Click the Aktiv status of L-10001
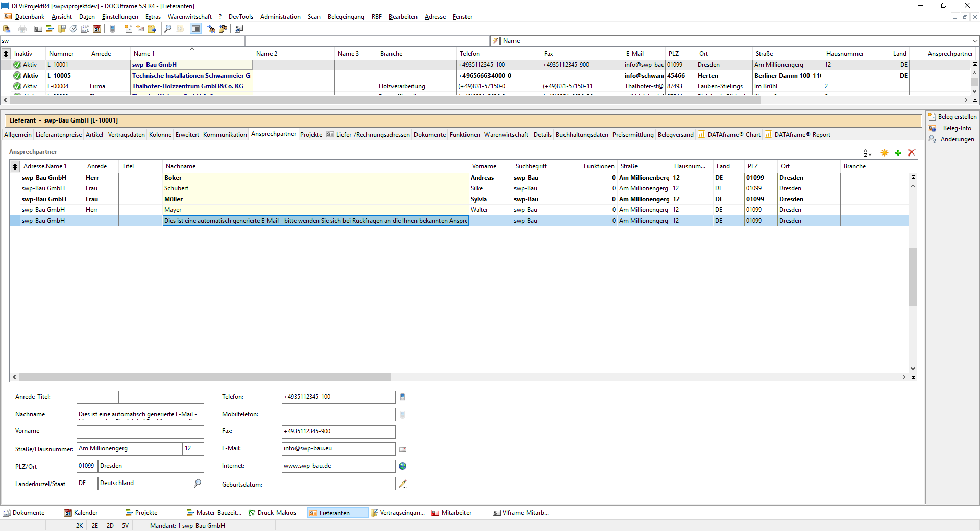980x531 pixels. pos(25,65)
